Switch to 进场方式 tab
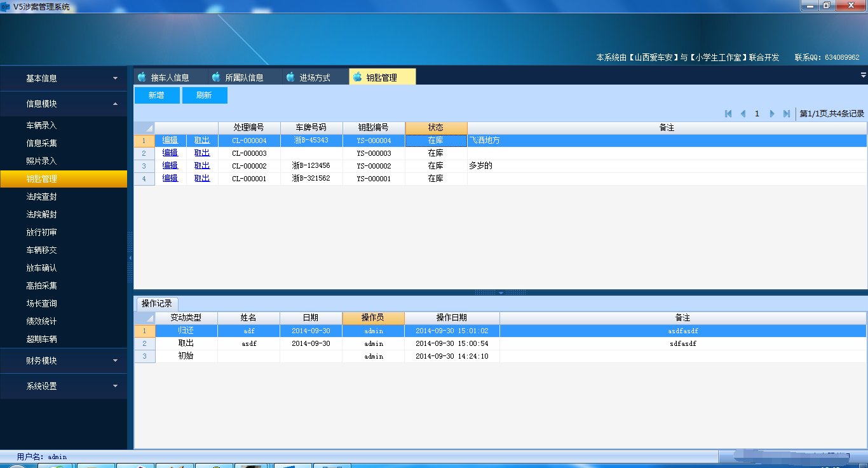 tap(315, 77)
